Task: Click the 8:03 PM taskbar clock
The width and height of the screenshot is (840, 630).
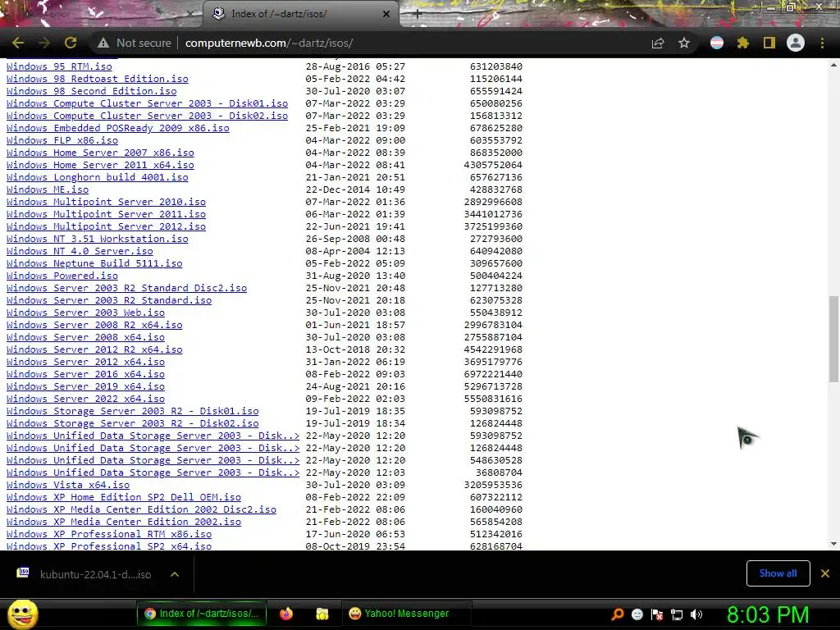Action: pos(768,615)
